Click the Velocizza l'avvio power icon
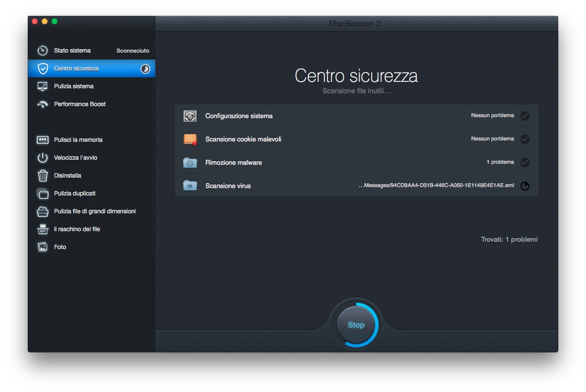This screenshot has width=586, height=392. click(43, 158)
